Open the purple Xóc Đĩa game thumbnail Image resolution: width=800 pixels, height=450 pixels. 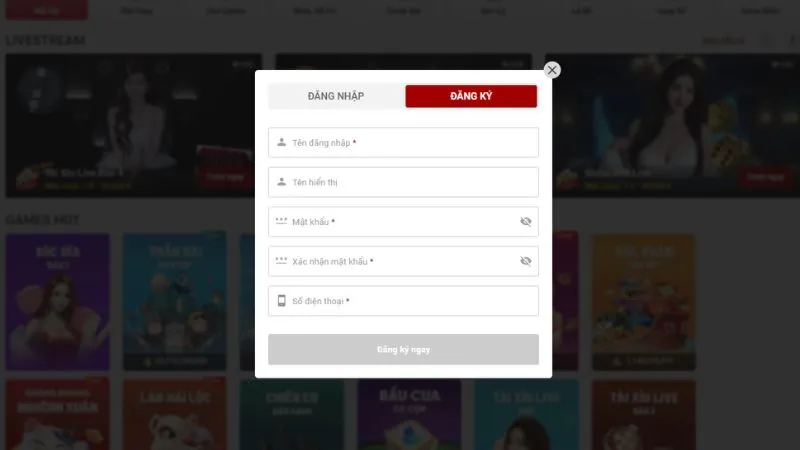click(x=57, y=302)
